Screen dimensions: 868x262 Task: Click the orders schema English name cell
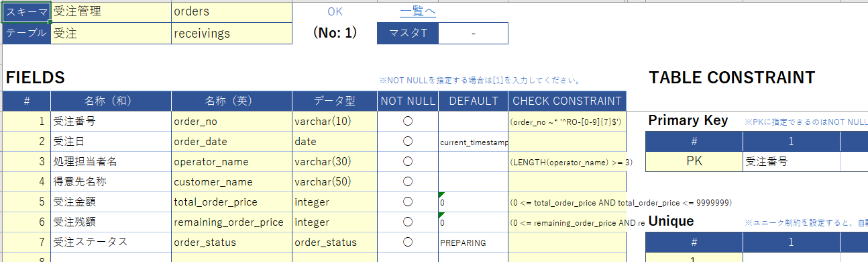point(231,12)
